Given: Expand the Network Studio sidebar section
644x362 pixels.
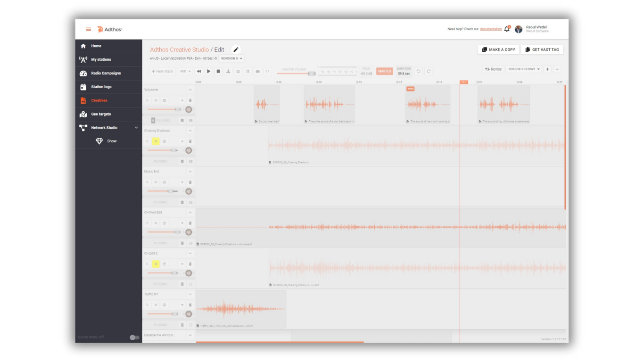Looking at the screenshot, I should pos(136,128).
